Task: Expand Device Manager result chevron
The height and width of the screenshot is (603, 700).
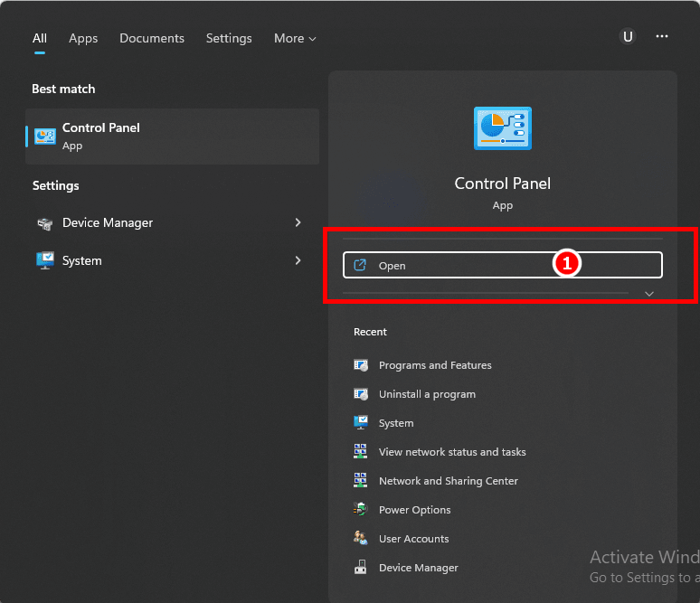Action: [298, 222]
